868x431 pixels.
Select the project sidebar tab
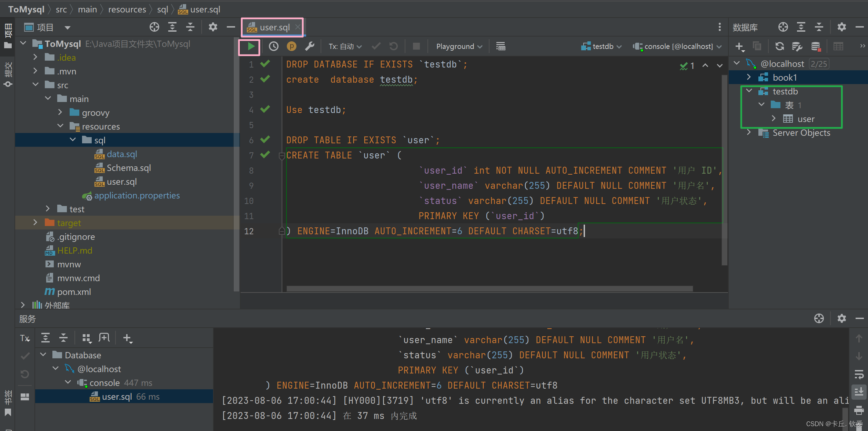(8, 34)
